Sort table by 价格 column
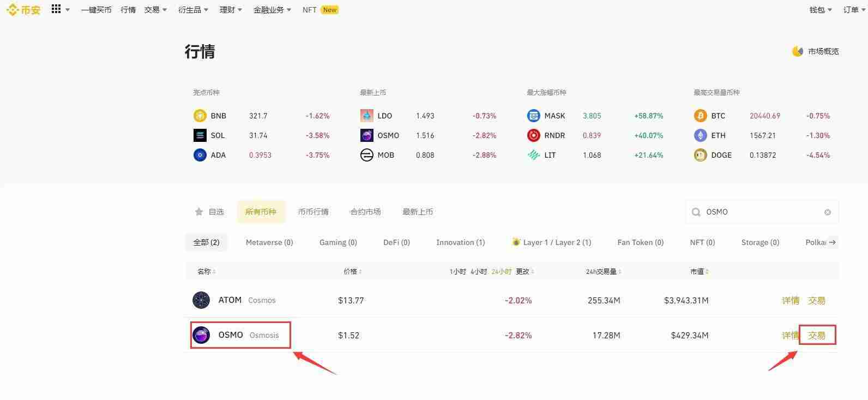This screenshot has width=868, height=400. 352,272
